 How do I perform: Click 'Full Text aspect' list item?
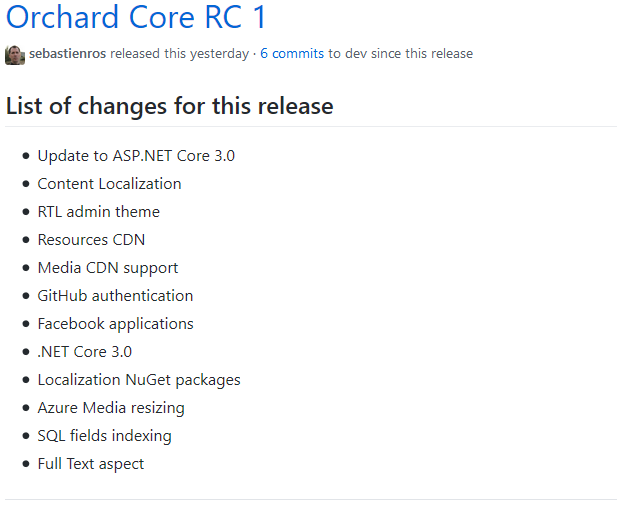coord(91,464)
